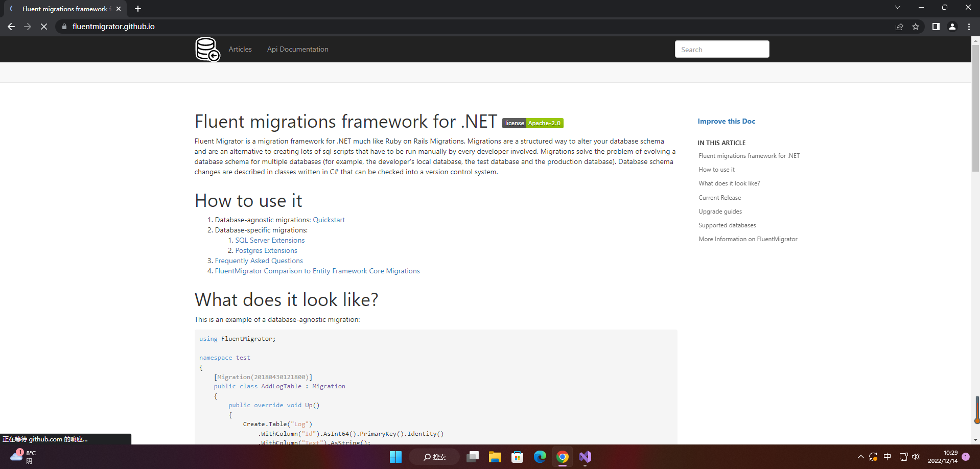Open the Quickstart link
This screenshot has height=469, width=980.
coord(329,220)
